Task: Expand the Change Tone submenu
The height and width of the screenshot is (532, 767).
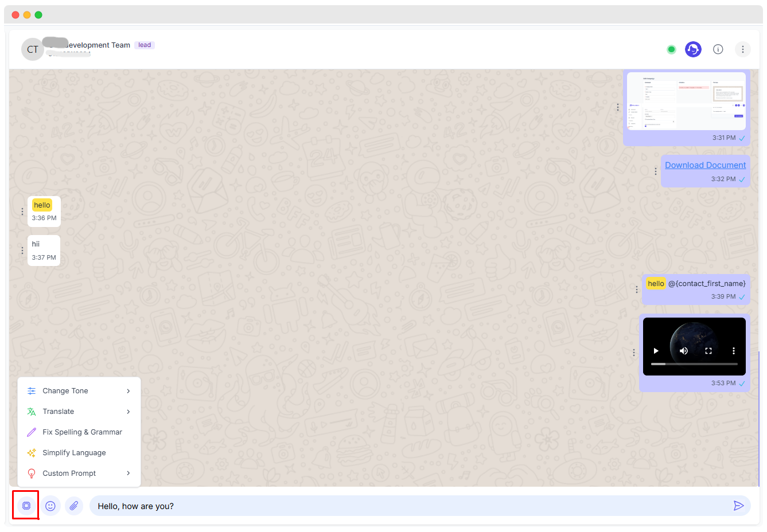Action: point(79,390)
